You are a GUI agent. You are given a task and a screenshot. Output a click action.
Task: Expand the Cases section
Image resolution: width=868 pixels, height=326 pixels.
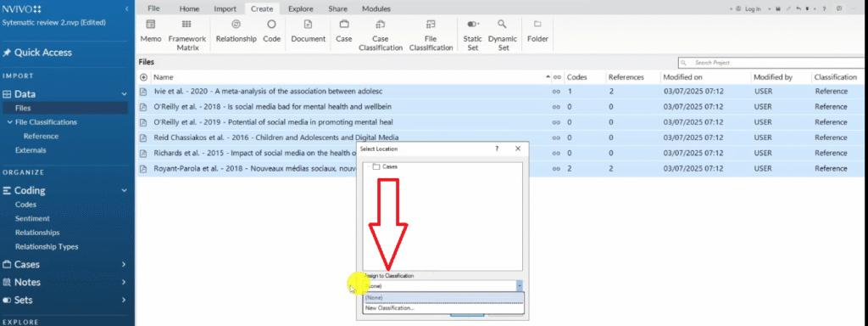124,265
